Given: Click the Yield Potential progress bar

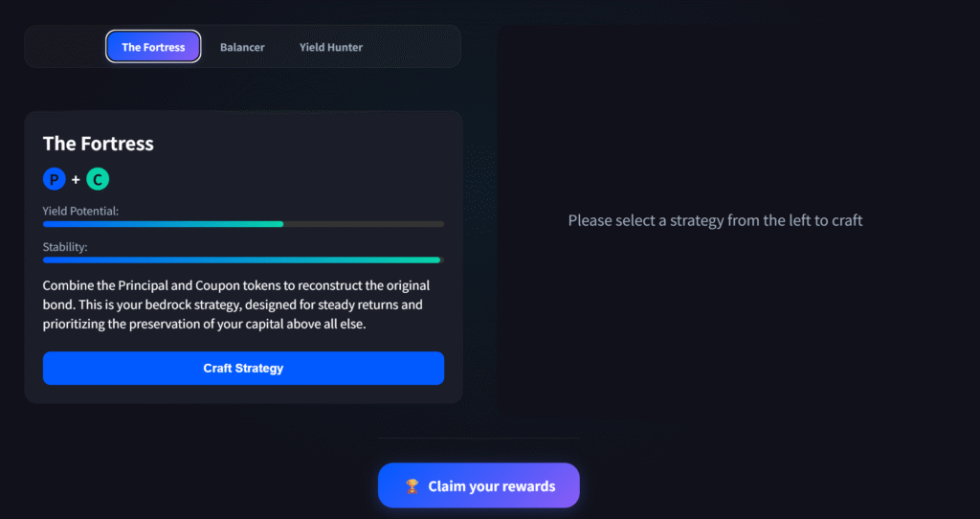Looking at the screenshot, I should click(163, 224).
